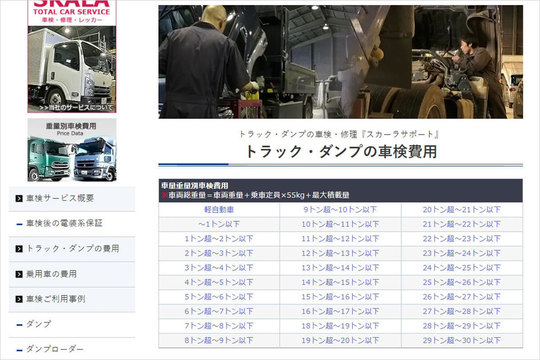Select 12トン超~13トン以下 link
This screenshot has width=540, height=360.
tap(340, 253)
